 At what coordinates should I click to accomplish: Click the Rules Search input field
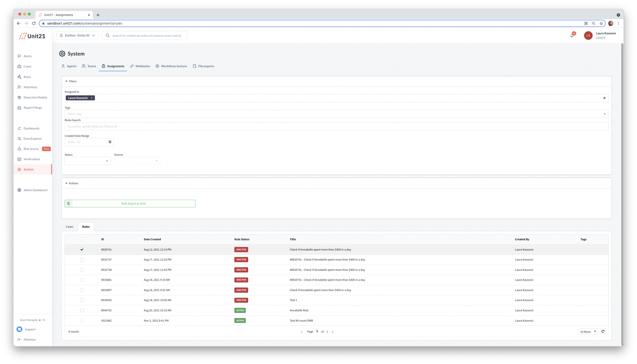coord(336,126)
